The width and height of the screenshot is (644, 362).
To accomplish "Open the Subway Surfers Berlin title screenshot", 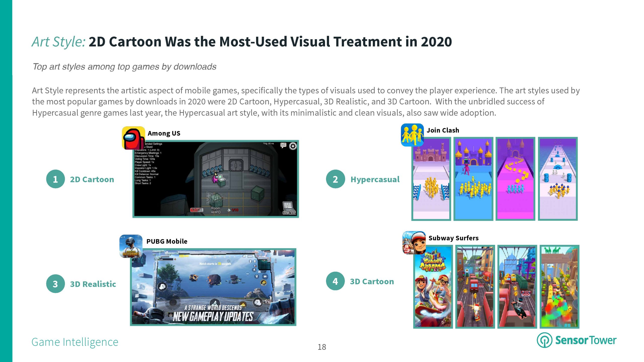I will click(x=433, y=287).
